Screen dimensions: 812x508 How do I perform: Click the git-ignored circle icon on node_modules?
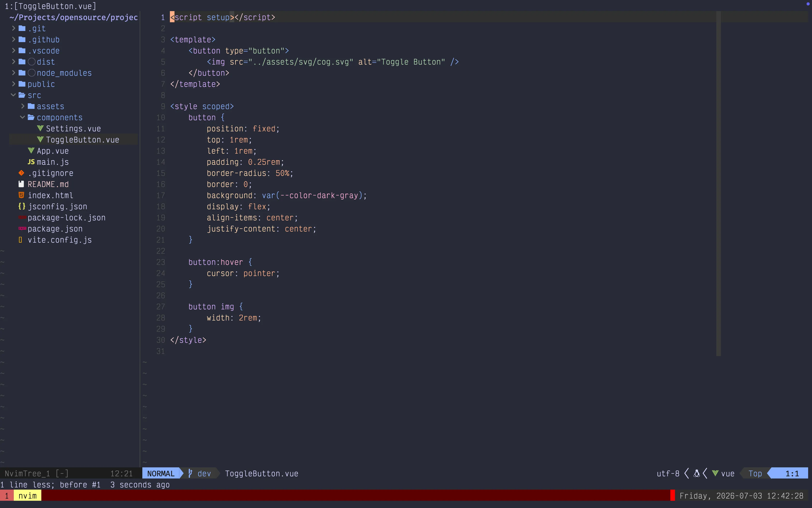click(32, 73)
